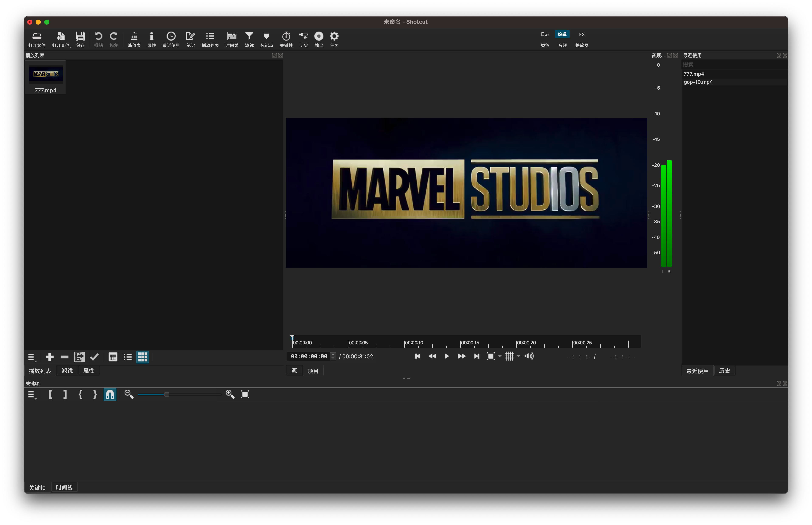Click the playlist update icon beside minus
The image size is (812, 525).
79,357
